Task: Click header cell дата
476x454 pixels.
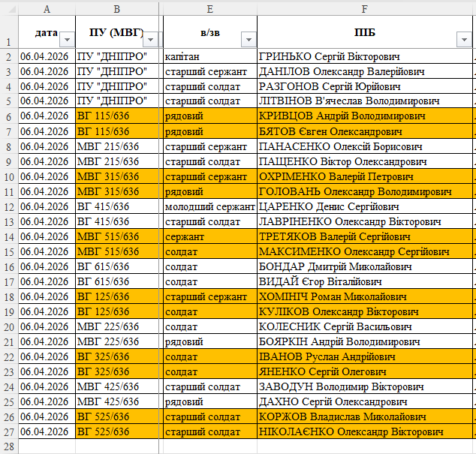Action: pos(47,32)
